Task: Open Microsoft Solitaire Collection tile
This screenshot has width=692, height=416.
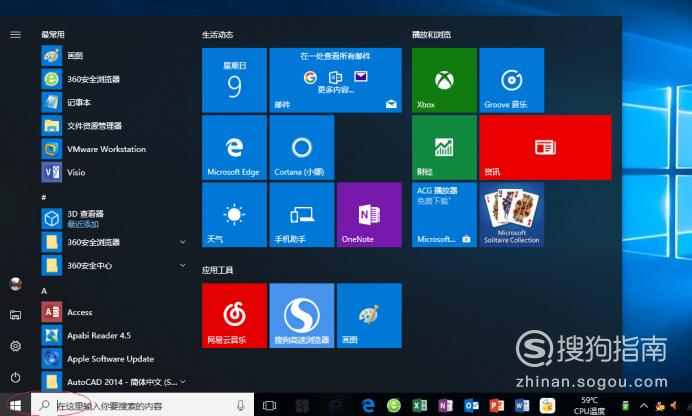Action: [x=511, y=215]
